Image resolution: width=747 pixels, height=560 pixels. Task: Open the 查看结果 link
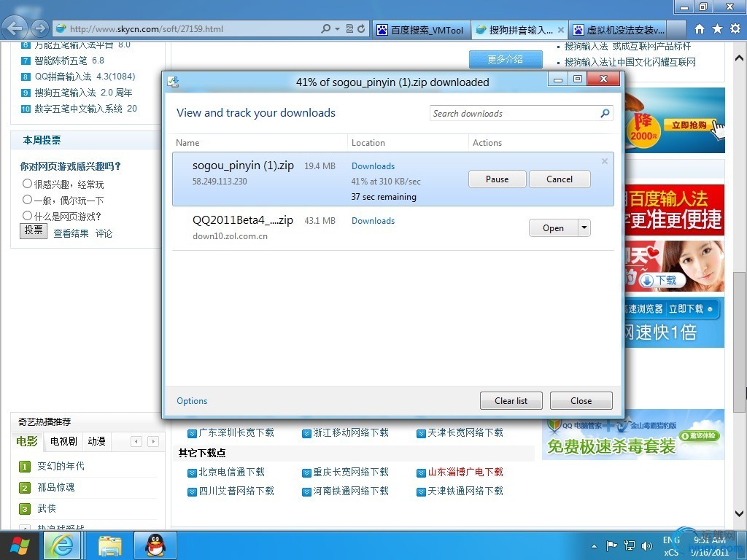(x=71, y=233)
